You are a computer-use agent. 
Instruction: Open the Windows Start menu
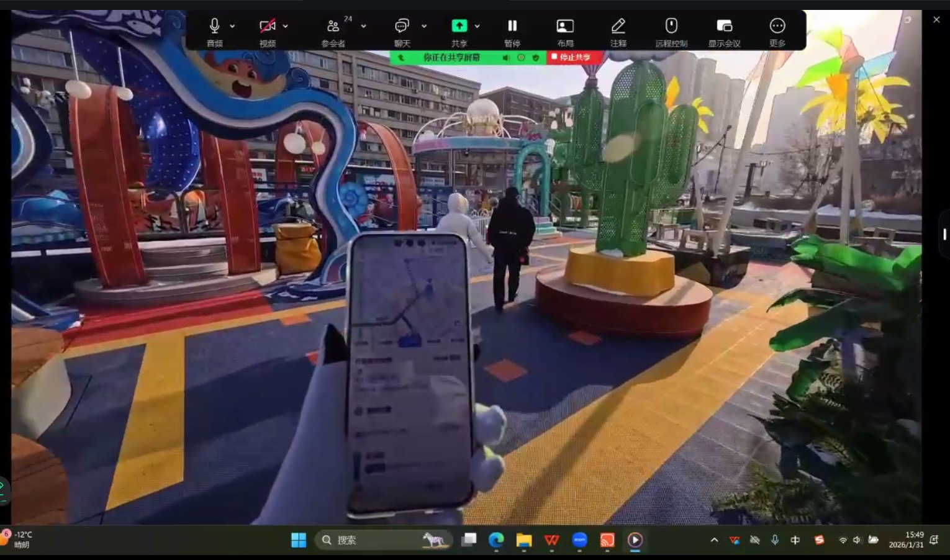coord(299,540)
